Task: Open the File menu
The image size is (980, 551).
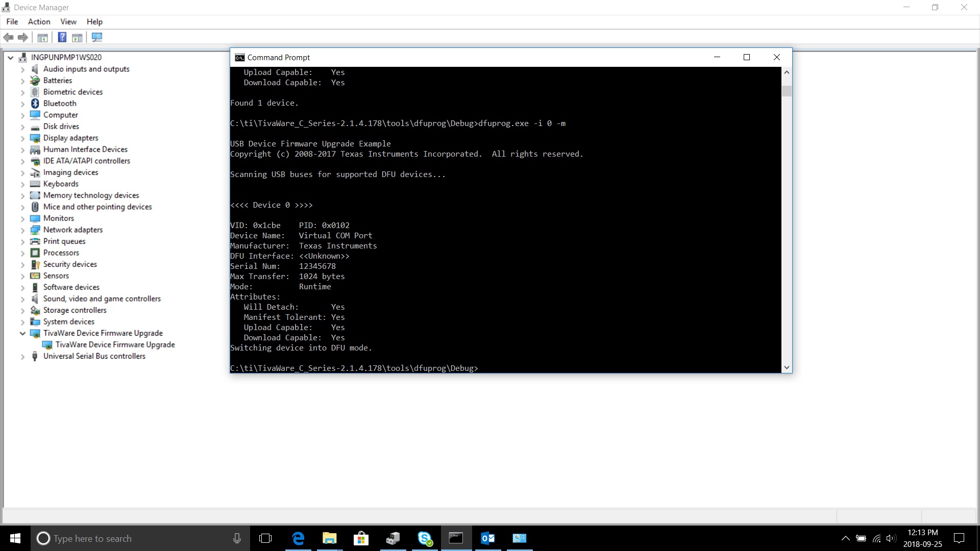Action: pos(12,21)
